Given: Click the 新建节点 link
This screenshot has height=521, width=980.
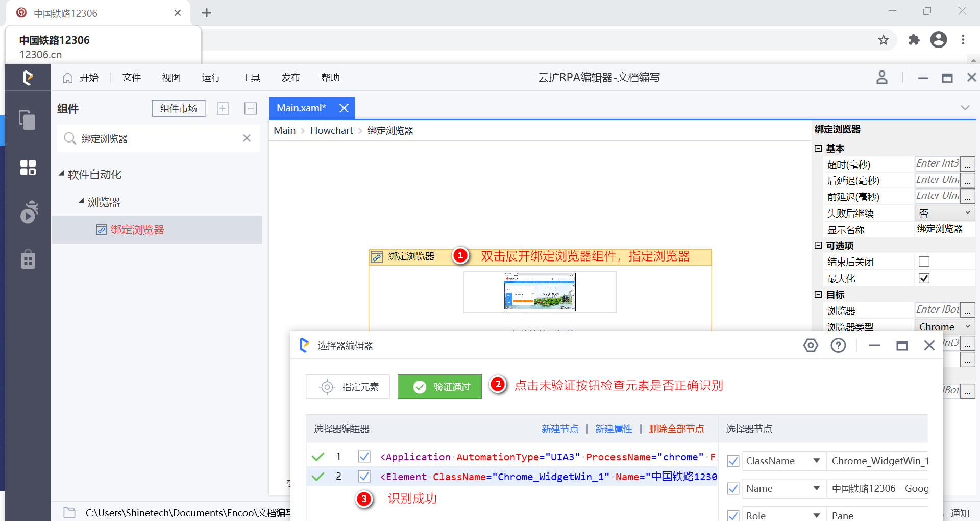Looking at the screenshot, I should (560, 429).
